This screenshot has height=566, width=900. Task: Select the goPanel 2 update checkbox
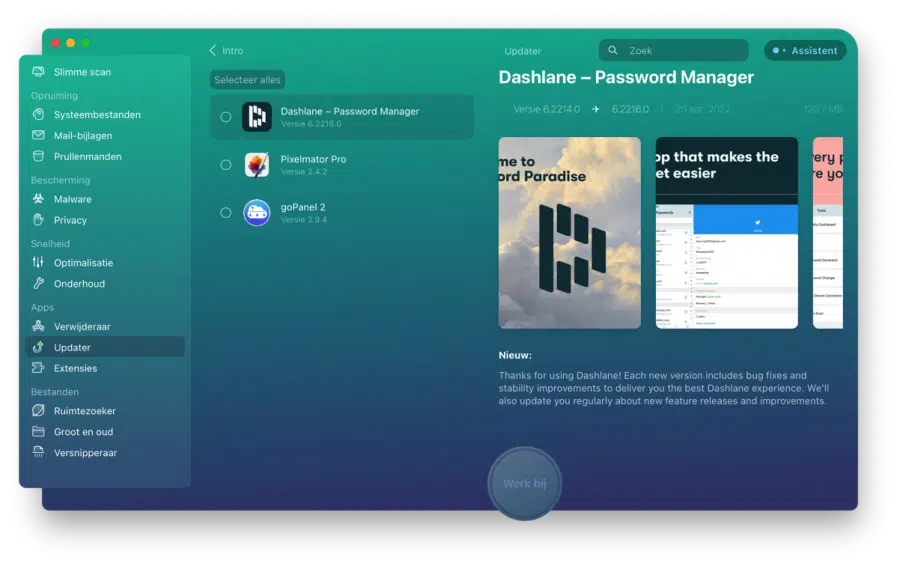(x=226, y=212)
